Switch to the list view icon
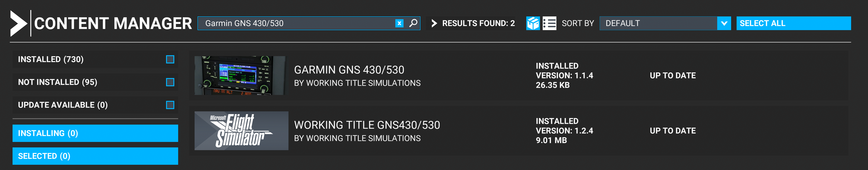The image size is (868, 170). coord(549,23)
